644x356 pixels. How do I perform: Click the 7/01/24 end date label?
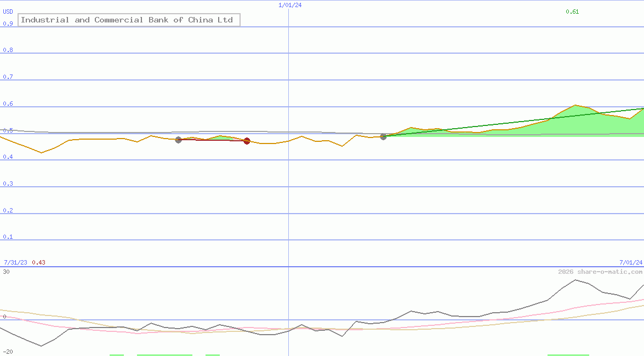coord(631,262)
